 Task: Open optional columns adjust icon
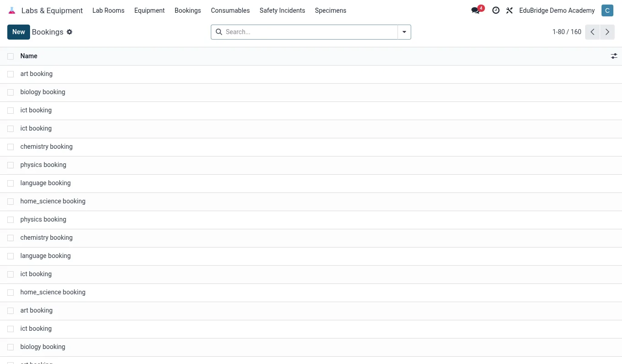click(614, 56)
